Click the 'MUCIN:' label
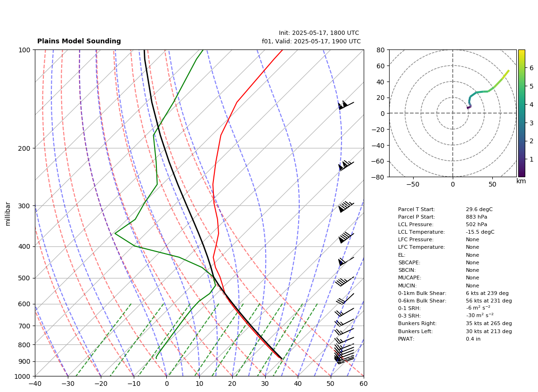The height and width of the screenshot is (392, 538). [407, 286]
